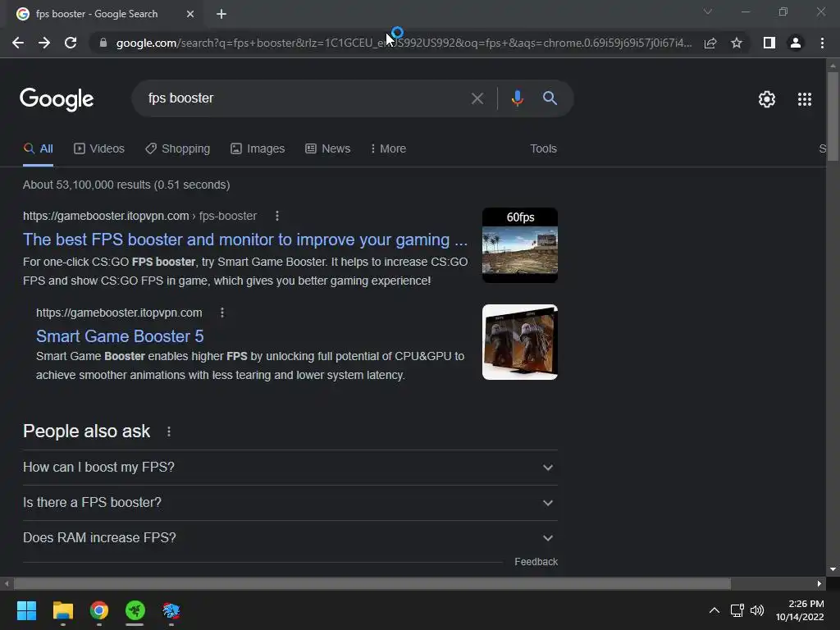The height and width of the screenshot is (630, 840).
Task: Share this page from the address bar
Action: (710, 43)
